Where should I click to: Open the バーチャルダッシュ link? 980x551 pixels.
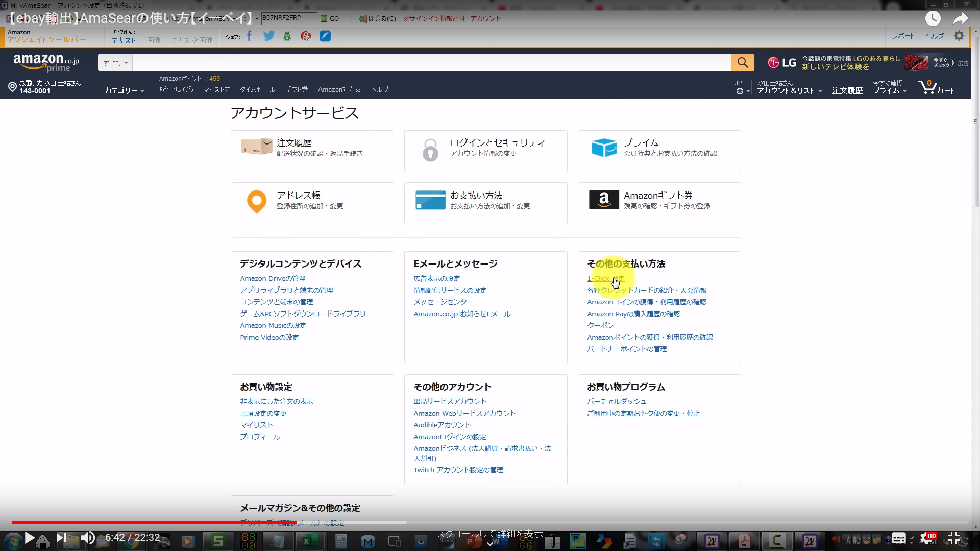[617, 401]
